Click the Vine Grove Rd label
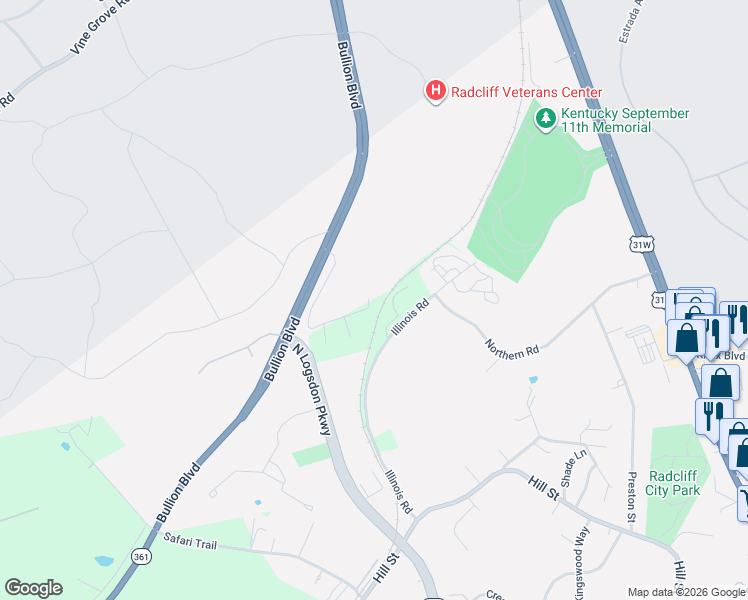The width and height of the screenshot is (748, 600). pyautogui.click(x=100, y=27)
